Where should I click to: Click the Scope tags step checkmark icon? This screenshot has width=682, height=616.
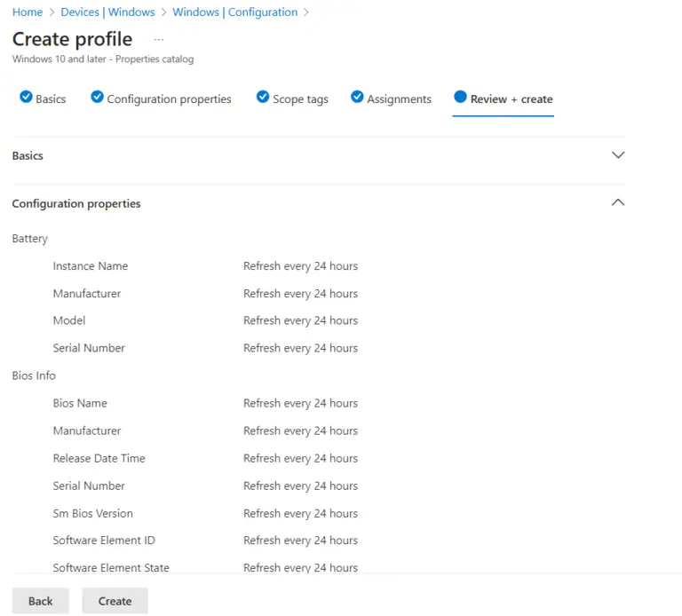(x=263, y=98)
